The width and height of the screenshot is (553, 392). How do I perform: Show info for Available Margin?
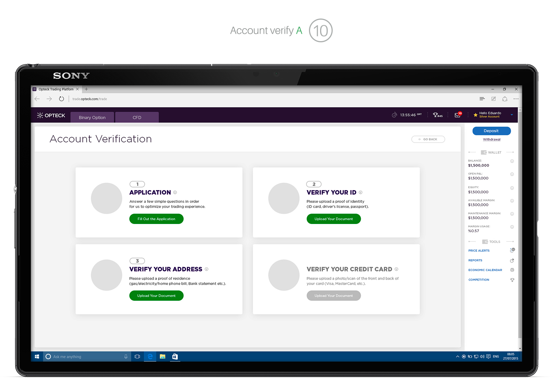click(x=512, y=201)
